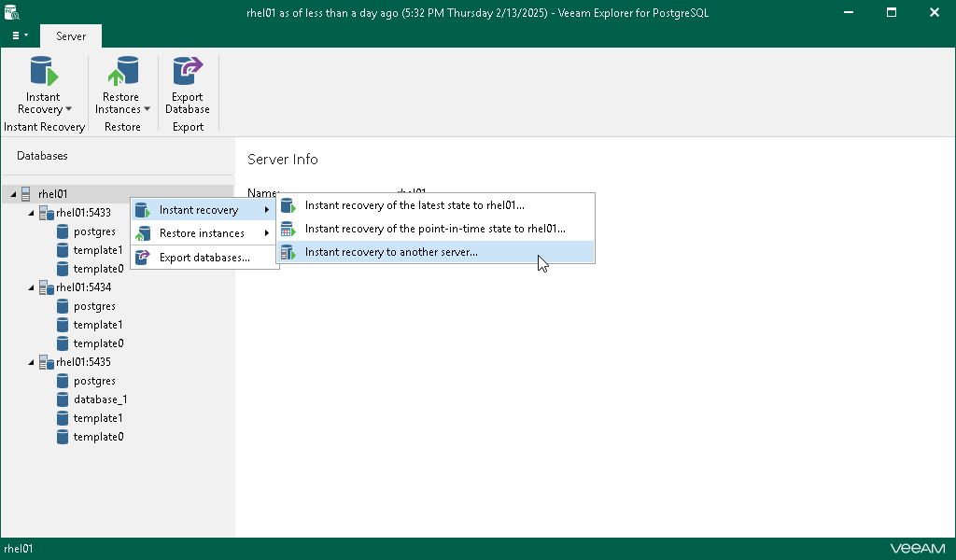The height and width of the screenshot is (560, 956).
Task: Click the template0 icon under rhel01:5435
Action: [63, 437]
